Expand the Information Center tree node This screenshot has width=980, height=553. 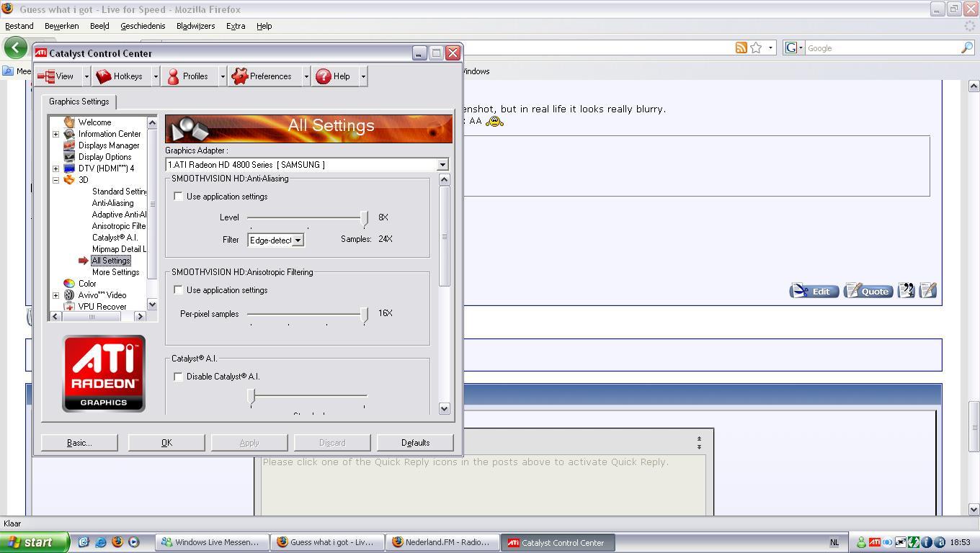point(55,134)
